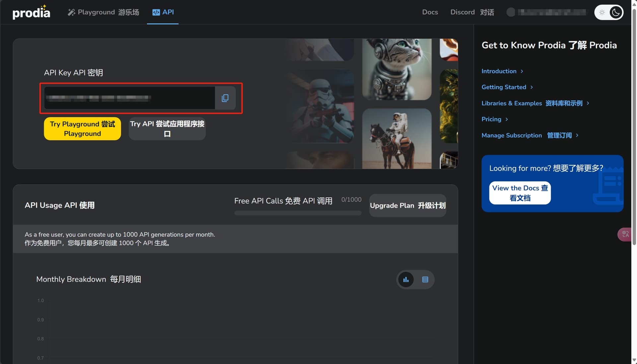Image resolution: width=637 pixels, height=364 pixels.
Task: Click chevron next to Libraries & Examples
Action: coord(588,103)
